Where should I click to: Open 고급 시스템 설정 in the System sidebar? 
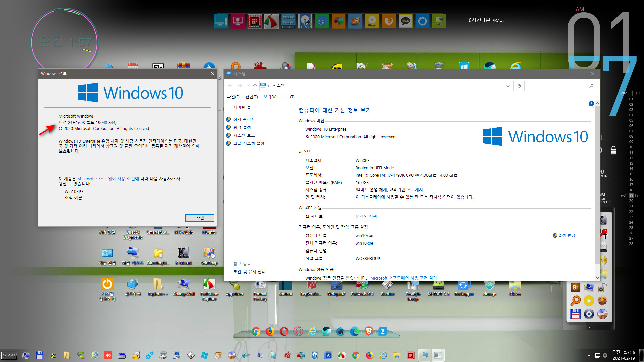coord(249,143)
